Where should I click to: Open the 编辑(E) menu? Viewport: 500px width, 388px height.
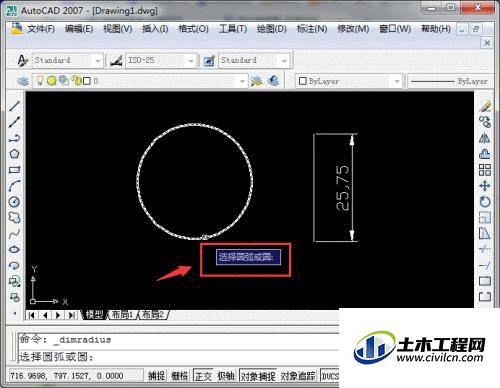click(79, 29)
